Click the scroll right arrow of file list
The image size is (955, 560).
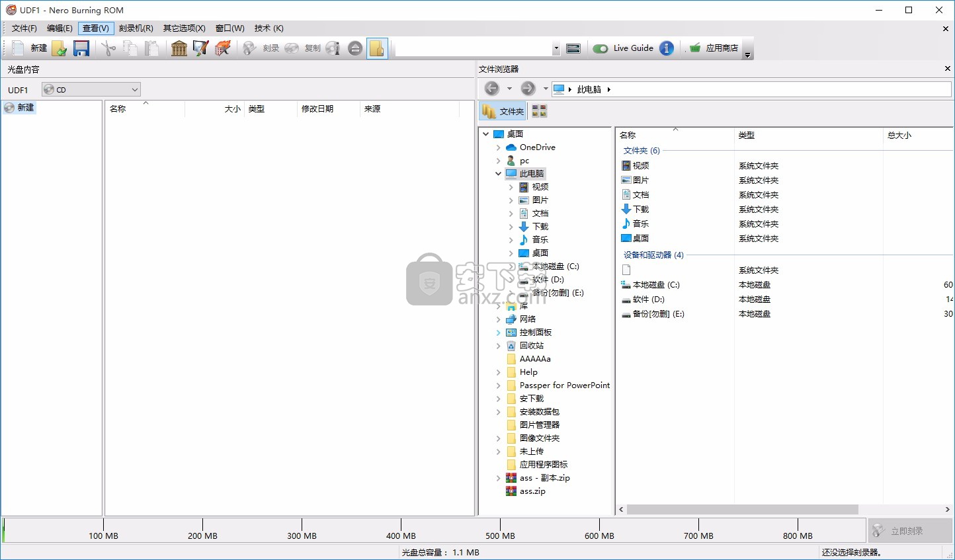click(x=947, y=510)
